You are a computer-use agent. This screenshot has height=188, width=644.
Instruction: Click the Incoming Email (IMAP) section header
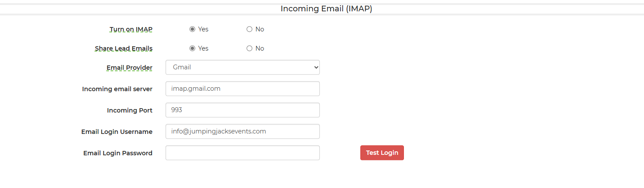pyautogui.click(x=326, y=9)
